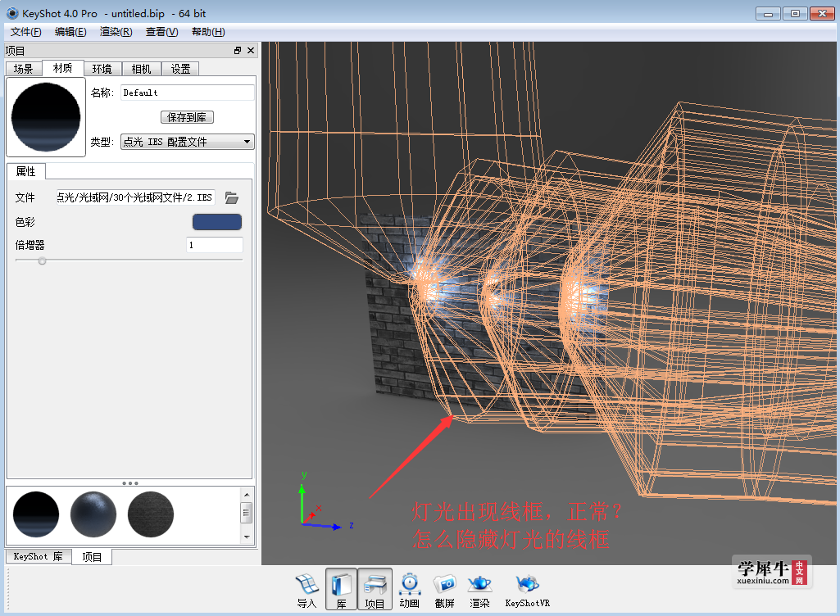Click the 保存到库 button

[x=187, y=117]
